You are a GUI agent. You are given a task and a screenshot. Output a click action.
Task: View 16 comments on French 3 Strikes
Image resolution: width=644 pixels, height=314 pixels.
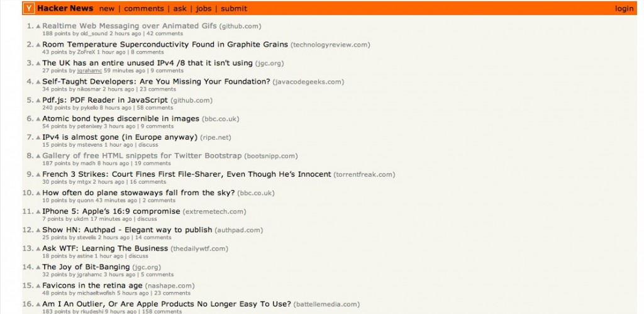[x=148, y=182]
